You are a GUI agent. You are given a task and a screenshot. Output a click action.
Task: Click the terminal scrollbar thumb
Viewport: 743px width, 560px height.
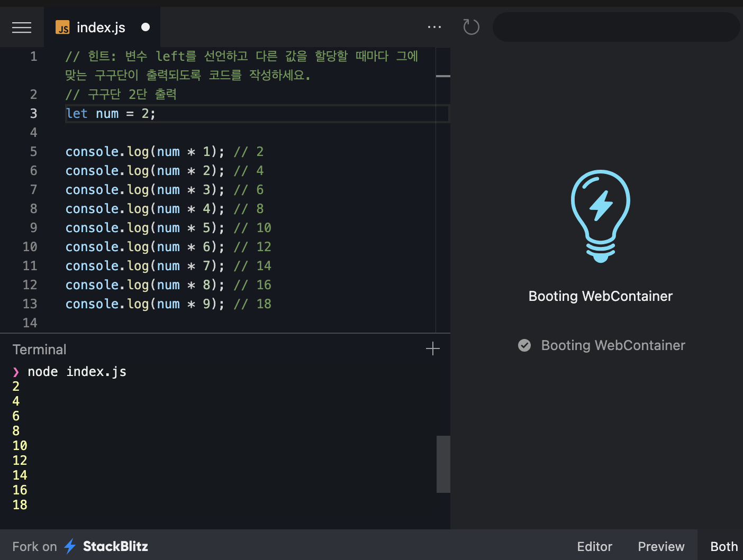(x=443, y=464)
